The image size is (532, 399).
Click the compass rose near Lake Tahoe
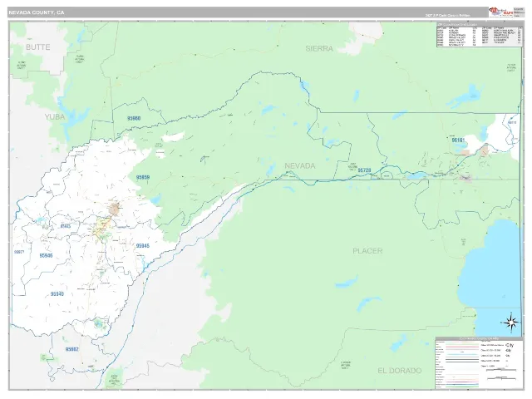510,322
